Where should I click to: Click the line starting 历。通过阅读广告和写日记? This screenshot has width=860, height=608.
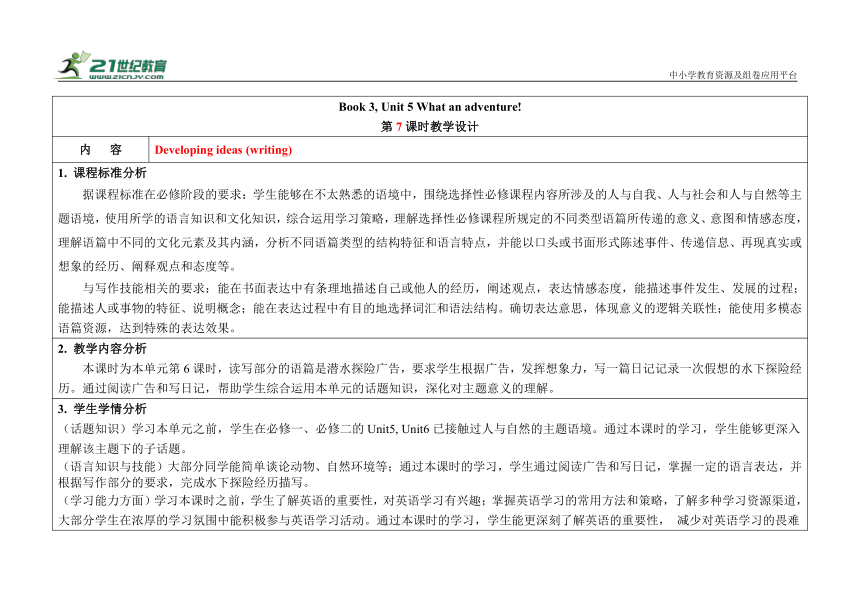click(x=308, y=388)
